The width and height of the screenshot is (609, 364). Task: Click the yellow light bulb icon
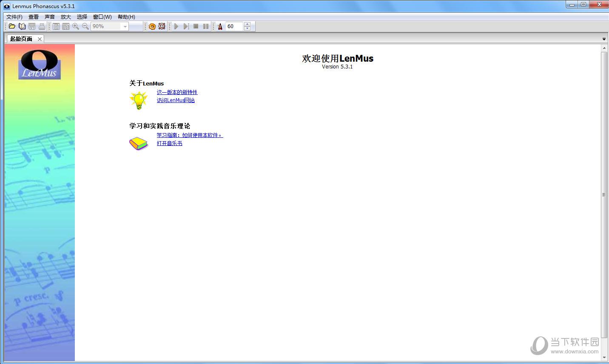click(x=139, y=100)
